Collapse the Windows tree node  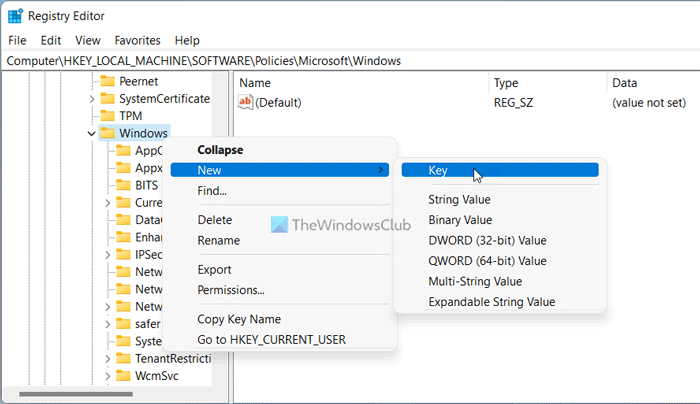92,133
